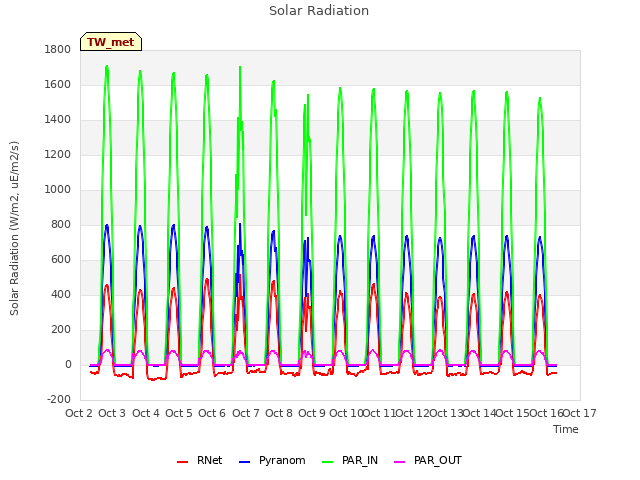Click the Oct 2 x-axis tick label
Viewport: 640px width, 480px height.
tap(79, 413)
